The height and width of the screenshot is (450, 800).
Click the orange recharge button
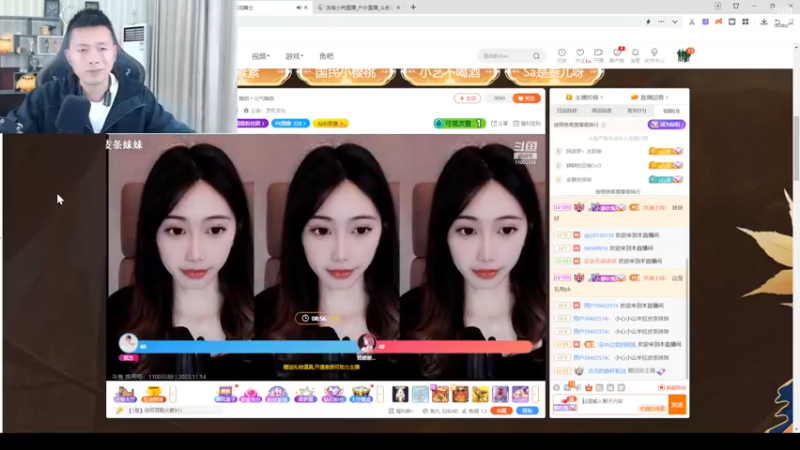point(501,411)
